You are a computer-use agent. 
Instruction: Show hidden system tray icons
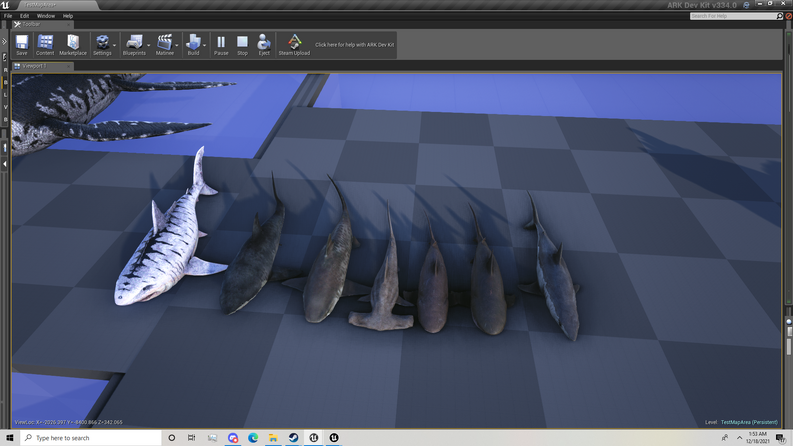739,437
